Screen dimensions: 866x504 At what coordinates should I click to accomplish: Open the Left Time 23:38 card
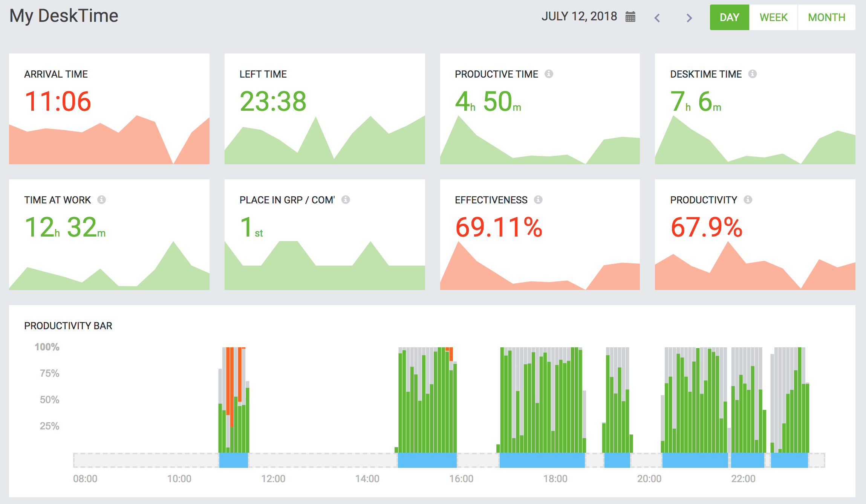325,109
